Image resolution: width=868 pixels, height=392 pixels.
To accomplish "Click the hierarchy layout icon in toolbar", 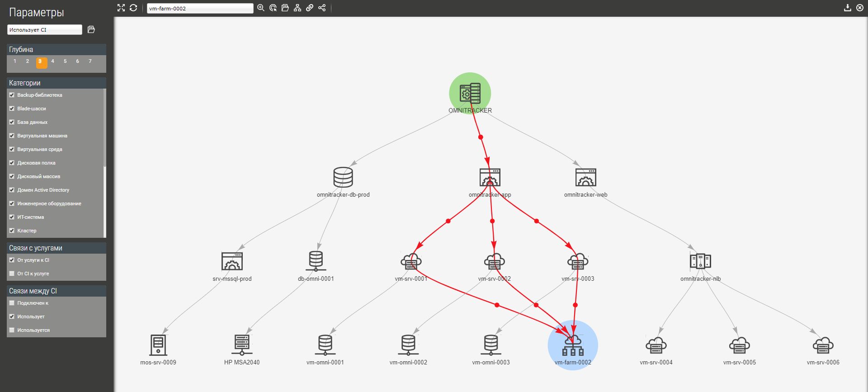I will coord(297,8).
